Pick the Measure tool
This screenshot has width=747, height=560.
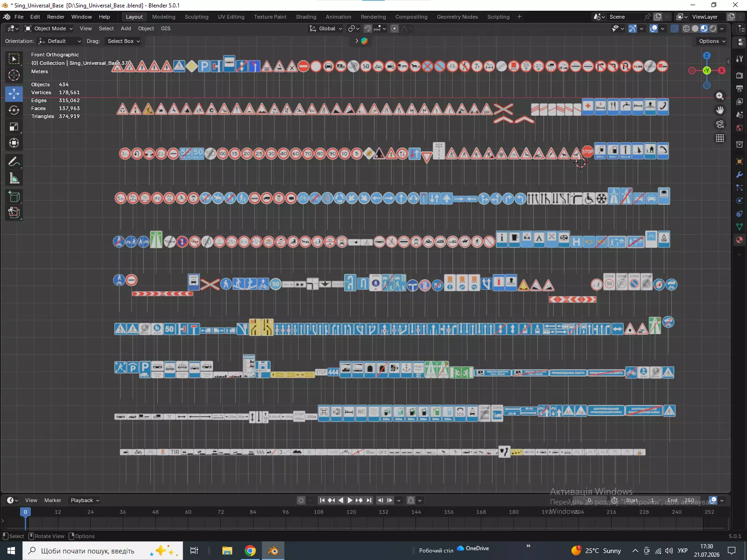[x=14, y=178]
